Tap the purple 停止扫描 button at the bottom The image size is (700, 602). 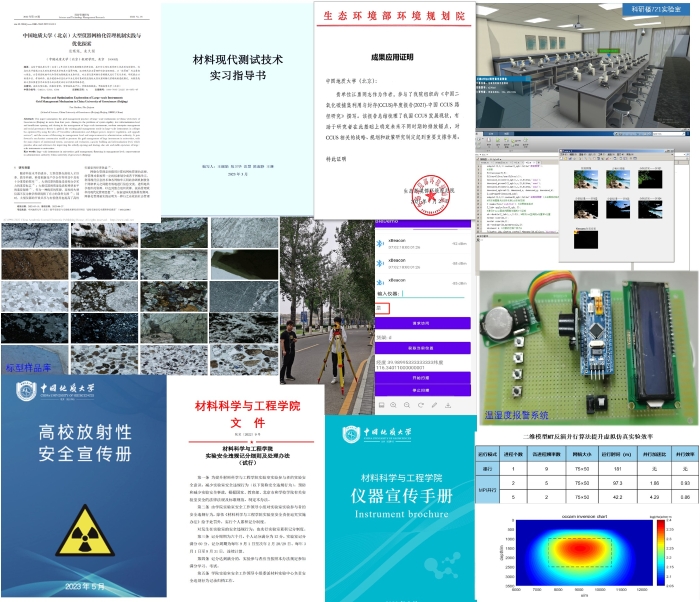point(423,390)
